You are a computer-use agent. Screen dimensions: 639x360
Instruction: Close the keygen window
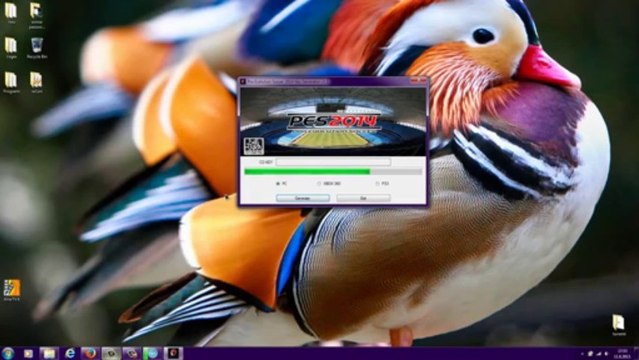pyautogui.click(x=421, y=81)
